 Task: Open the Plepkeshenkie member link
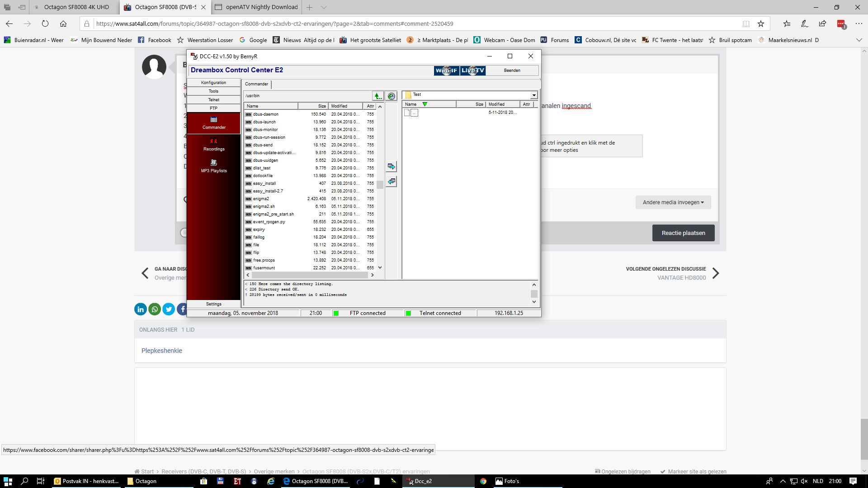162,351
